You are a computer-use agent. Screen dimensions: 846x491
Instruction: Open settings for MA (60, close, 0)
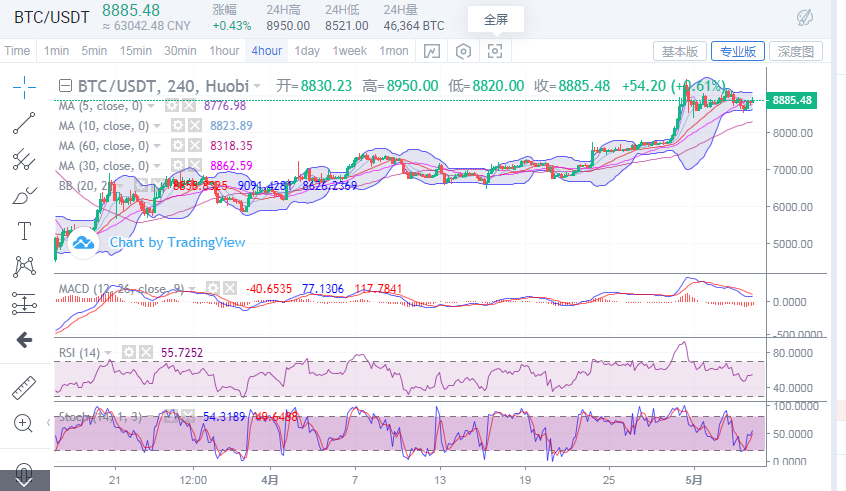point(178,146)
